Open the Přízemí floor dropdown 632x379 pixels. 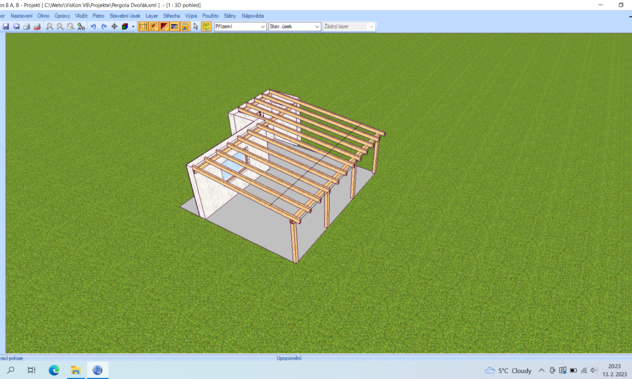point(240,27)
